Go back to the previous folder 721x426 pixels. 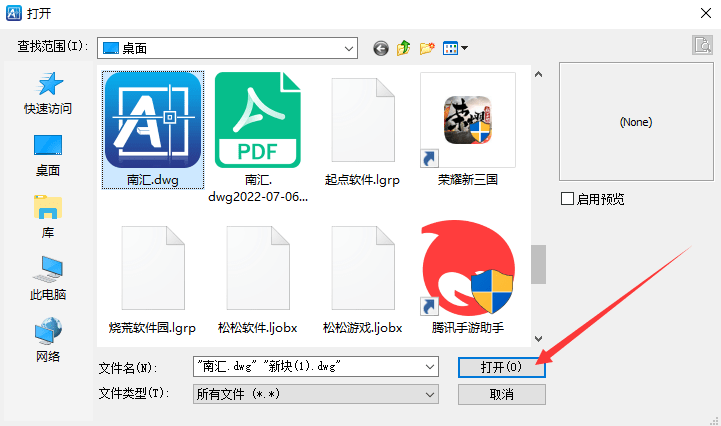tap(381, 48)
